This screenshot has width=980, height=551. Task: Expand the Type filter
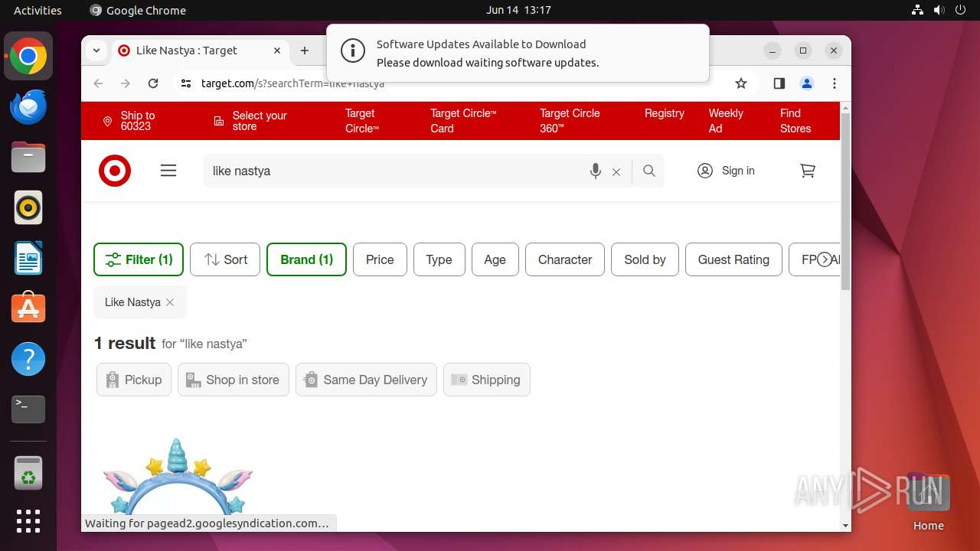coord(439,259)
